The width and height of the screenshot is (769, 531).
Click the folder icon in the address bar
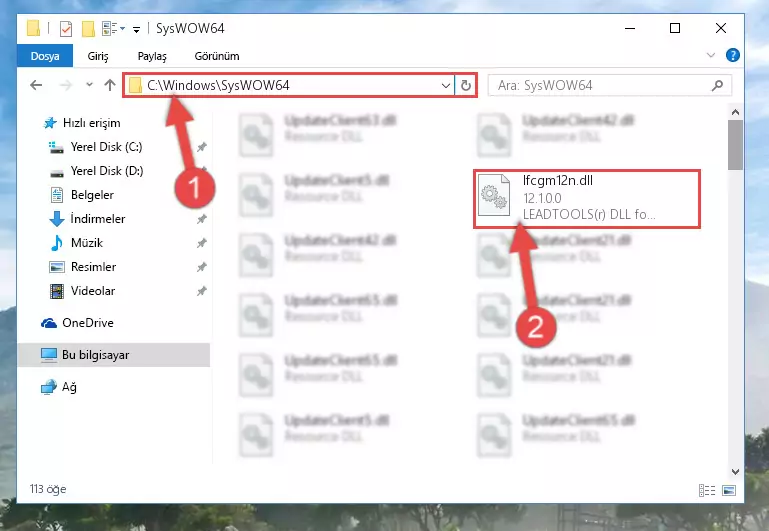pyautogui.click(x=135, y=86)
